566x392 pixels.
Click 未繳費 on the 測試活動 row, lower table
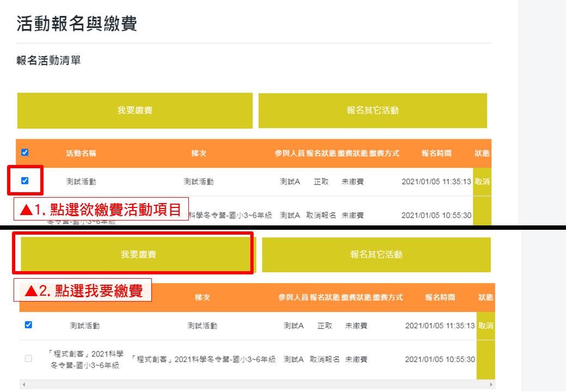coord(356,326)
